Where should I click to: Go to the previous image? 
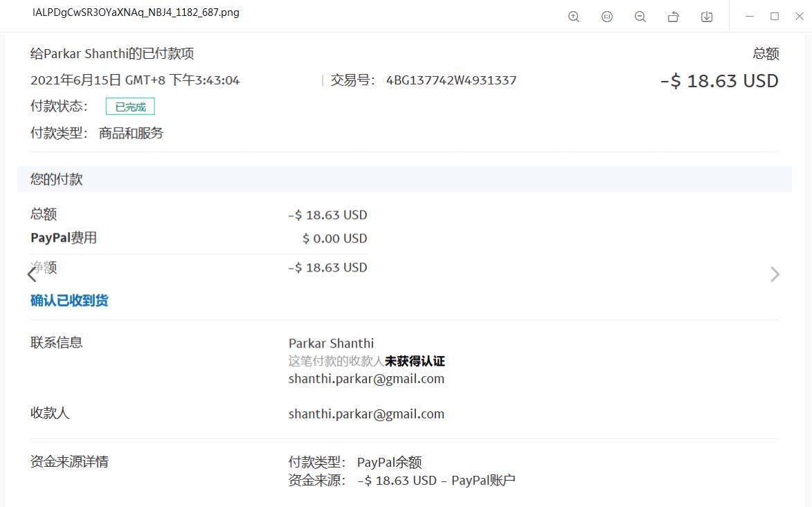tap(32, 274)
